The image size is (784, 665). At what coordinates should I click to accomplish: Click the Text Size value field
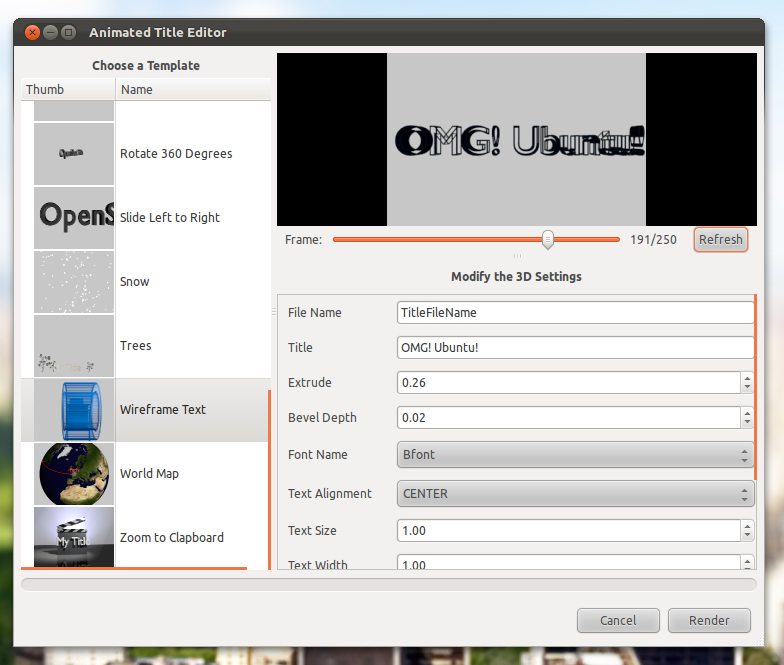(568, 530)
